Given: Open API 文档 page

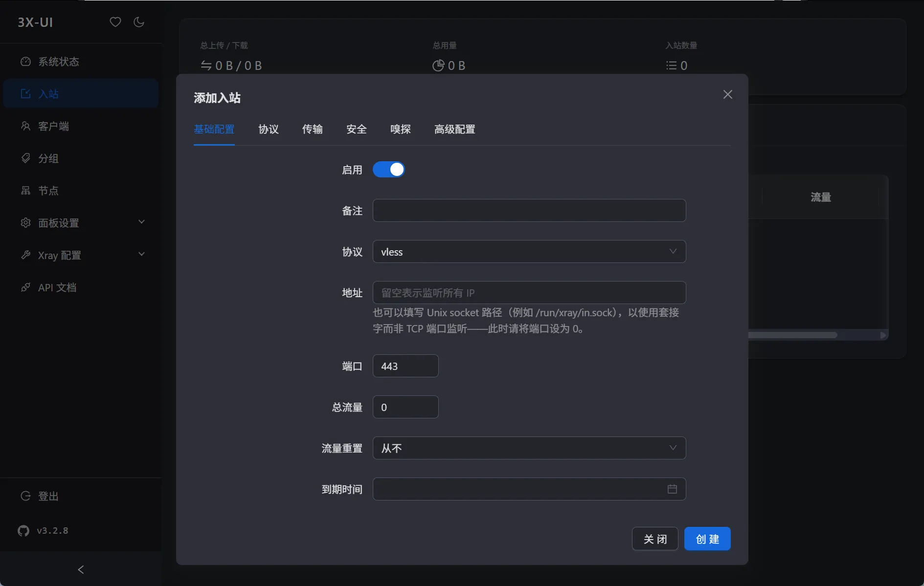Looking at the screenshot, I should [81, 287].
